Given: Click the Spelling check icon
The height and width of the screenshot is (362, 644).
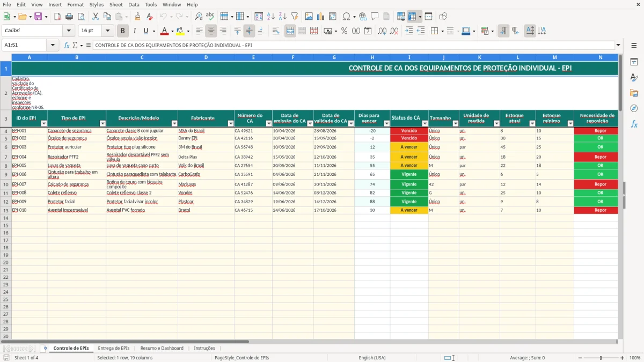Looking at the screenshot, I should (210, 17).
